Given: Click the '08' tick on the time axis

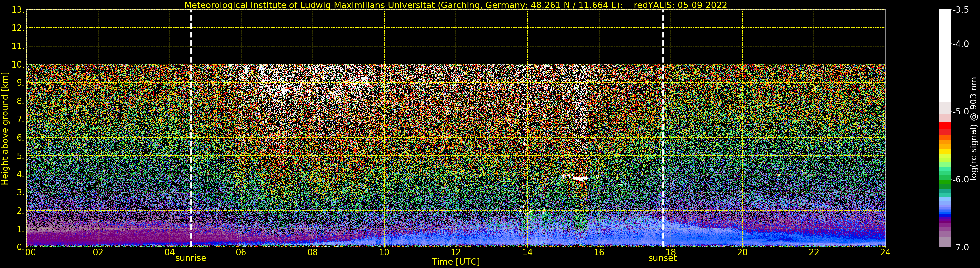Looking at the screenshot, I should pos(313,252).
